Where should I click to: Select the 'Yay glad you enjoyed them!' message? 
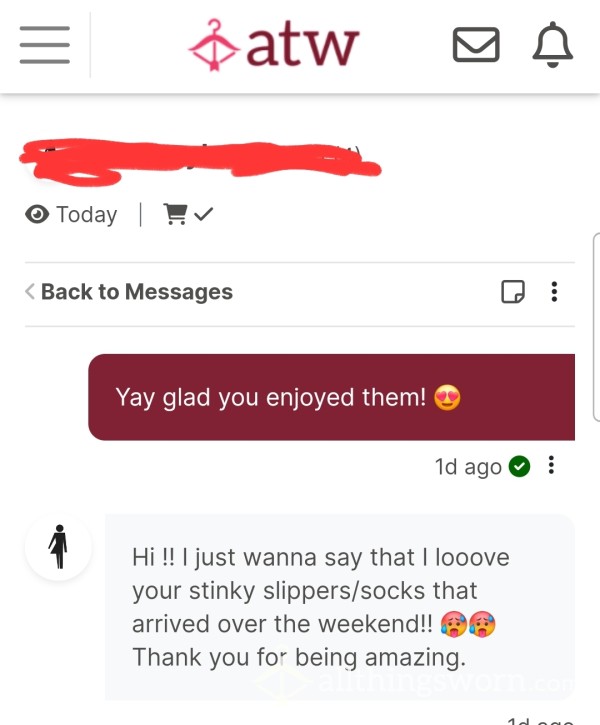click(331, 397)
